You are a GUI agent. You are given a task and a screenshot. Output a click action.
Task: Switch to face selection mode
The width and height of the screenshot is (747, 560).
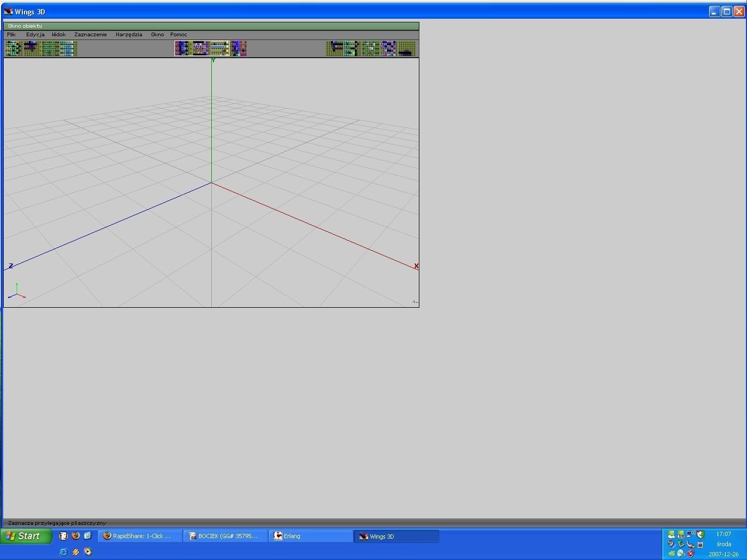point(219,49)
